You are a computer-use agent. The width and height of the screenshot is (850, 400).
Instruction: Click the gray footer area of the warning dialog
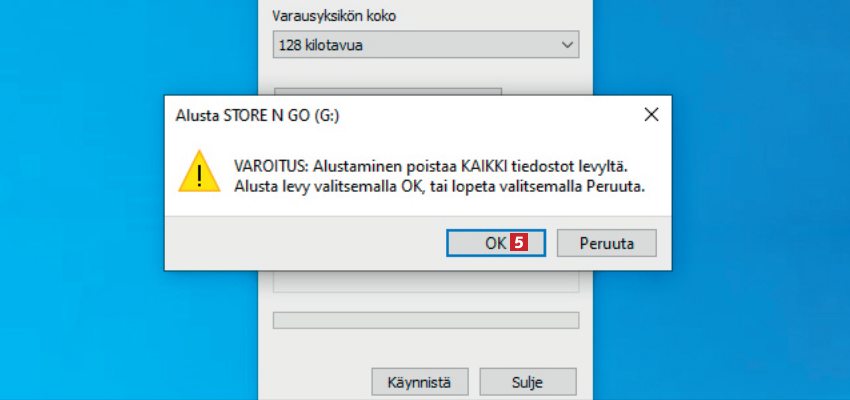304,243
